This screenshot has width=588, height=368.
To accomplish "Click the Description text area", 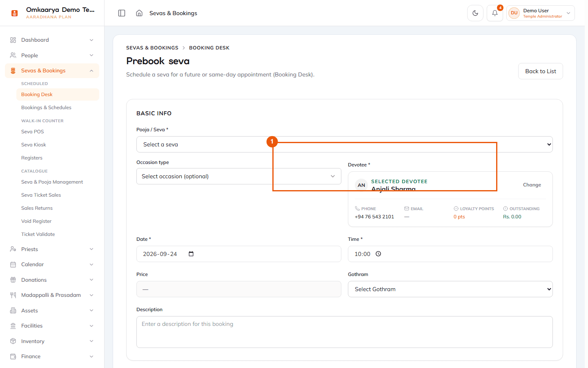I will [x=345, y=332].
